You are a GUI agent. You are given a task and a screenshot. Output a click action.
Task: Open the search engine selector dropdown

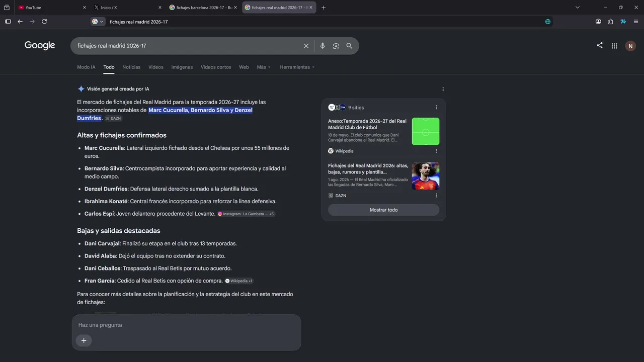coord(98,22)
